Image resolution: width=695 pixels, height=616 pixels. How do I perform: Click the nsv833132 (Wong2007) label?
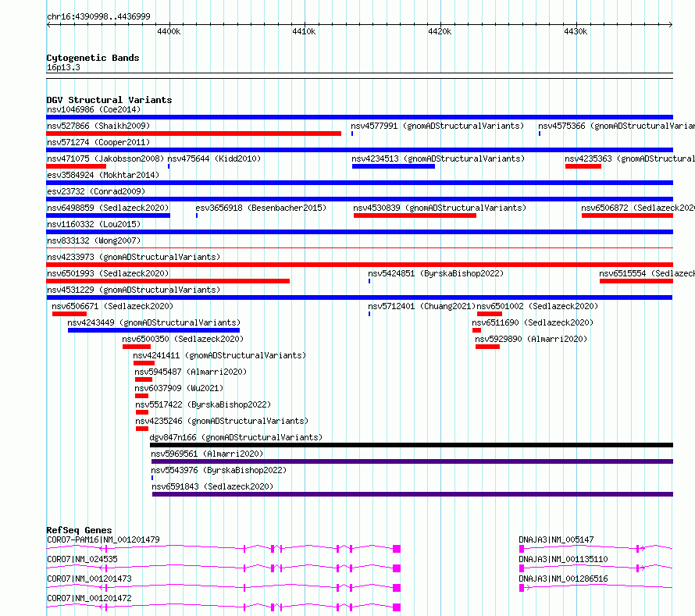coord(94,240)
